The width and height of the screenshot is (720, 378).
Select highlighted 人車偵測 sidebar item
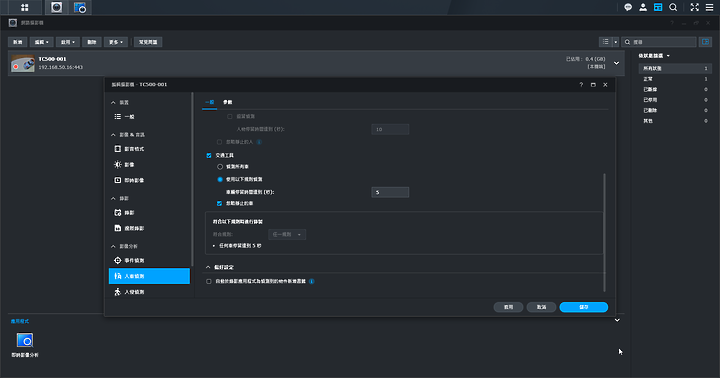tap(149, 276)
